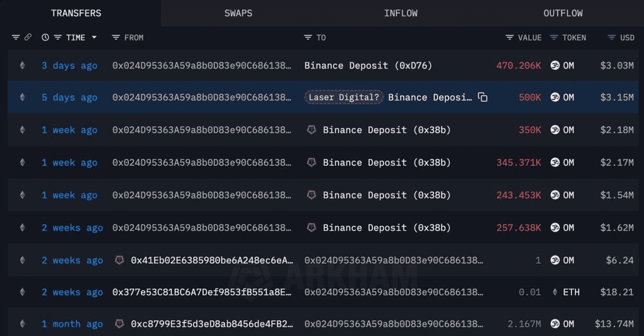Click entity badge beside 0x41Eb02E638 address
This screenshot has height=336, width=644.
[x=119, y=260]
